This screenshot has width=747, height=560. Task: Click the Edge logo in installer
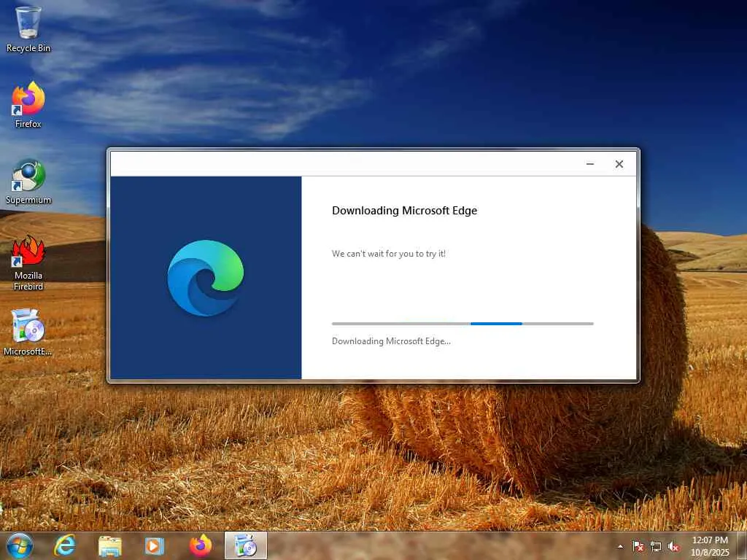point(205,278)
